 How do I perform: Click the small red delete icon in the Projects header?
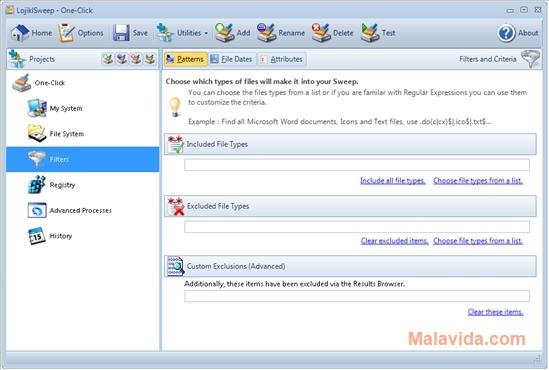136,59
